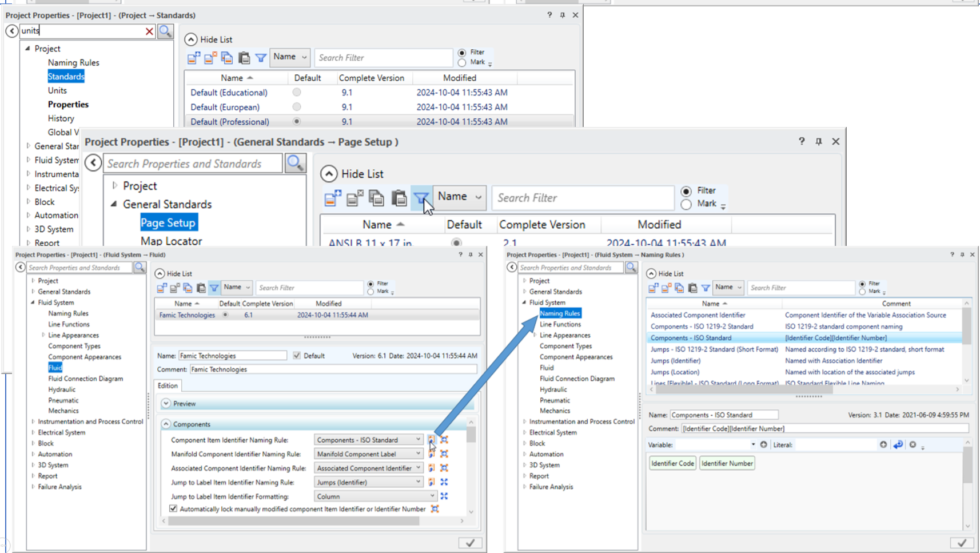Click the blue enter-arrow icon beside Literal field
The image size is (980, 553).
click(898, 445)
